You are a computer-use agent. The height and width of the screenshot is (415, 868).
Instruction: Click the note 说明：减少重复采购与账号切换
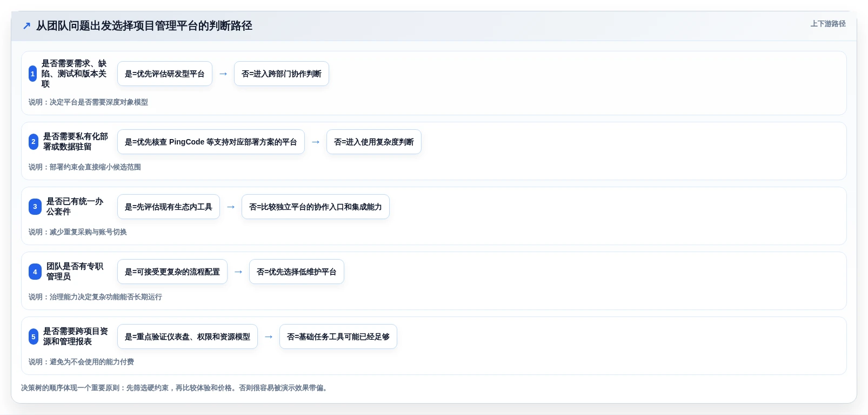[78, 232]
